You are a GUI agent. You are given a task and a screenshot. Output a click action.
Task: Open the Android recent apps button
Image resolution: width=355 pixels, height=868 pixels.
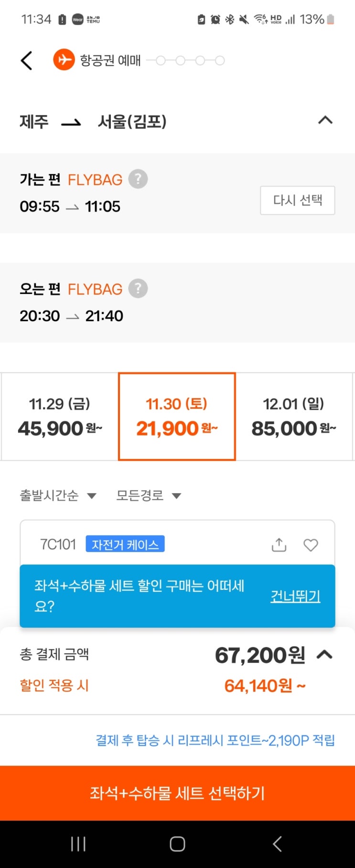pyautogui.click(x=78, y=844)
